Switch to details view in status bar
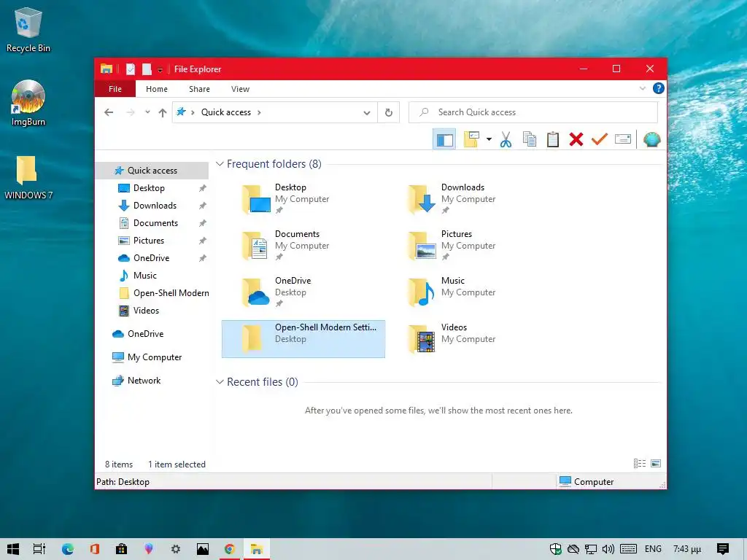This screenshot has height=560, width=747. 639,463
